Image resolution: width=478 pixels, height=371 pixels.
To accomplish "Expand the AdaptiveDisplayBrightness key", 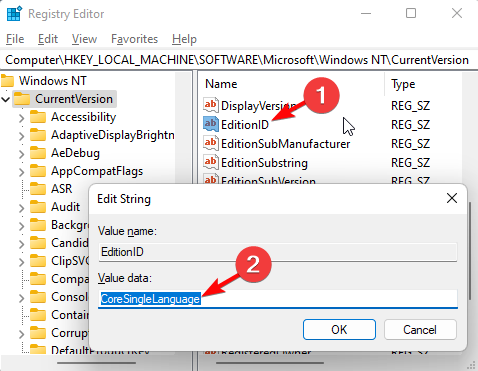I will click(x=21, y=136).
